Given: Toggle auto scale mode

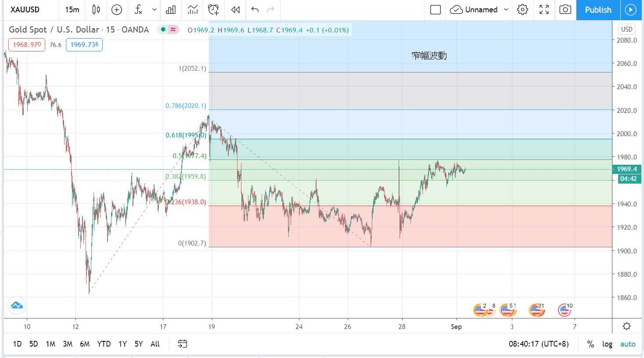Looking at the screenshot, I should pyautogui.click(x=628, y=344).
